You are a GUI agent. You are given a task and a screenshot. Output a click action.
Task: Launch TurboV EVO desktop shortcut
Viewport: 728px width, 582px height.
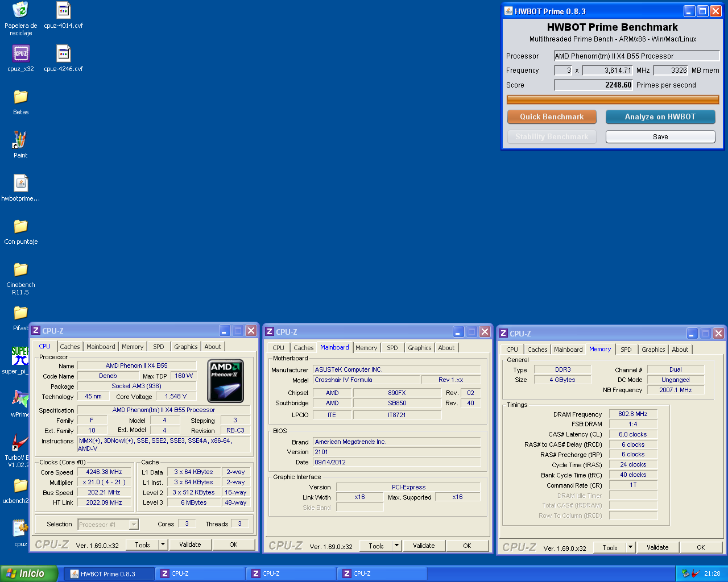tap(20, 442)
